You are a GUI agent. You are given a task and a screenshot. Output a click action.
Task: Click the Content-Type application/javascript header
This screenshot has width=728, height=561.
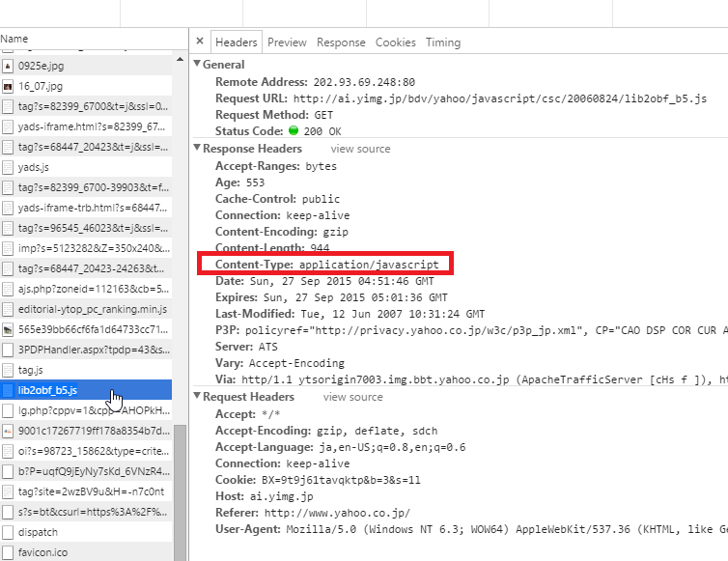(327, 265)
